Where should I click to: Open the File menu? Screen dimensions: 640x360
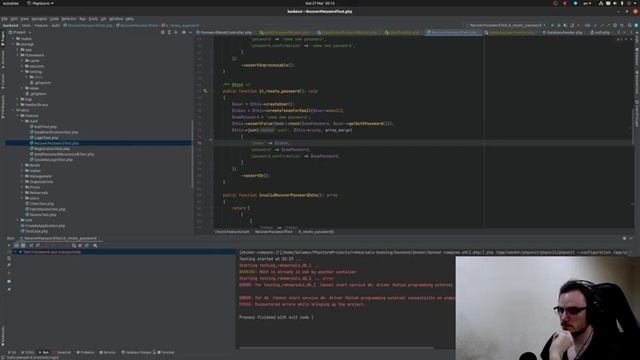(x=4, y=19)
